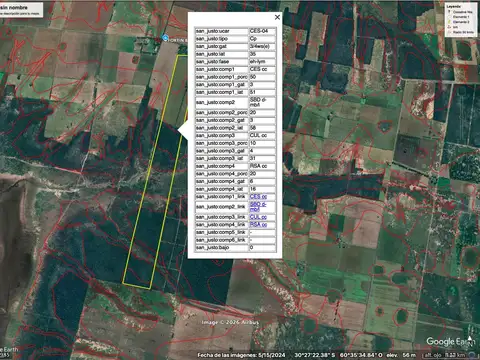Click the 'Elemento 2' legend entry
This screenshot has width=480, height=360.
tap(461, 22)
